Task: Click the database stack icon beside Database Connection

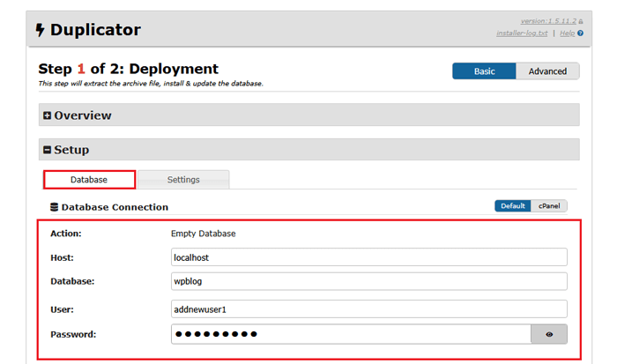Action: pyautogui.click(x=55, y=207)
